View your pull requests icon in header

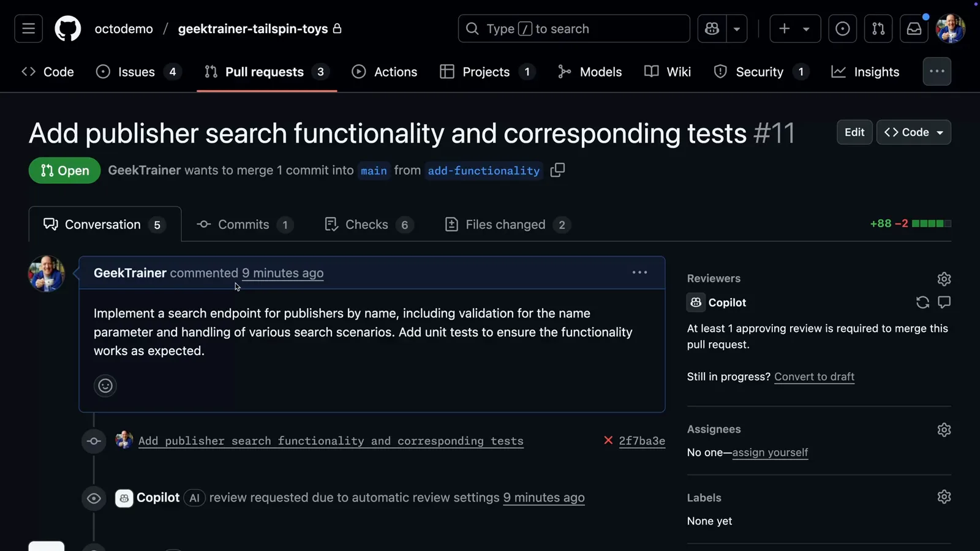878,29
